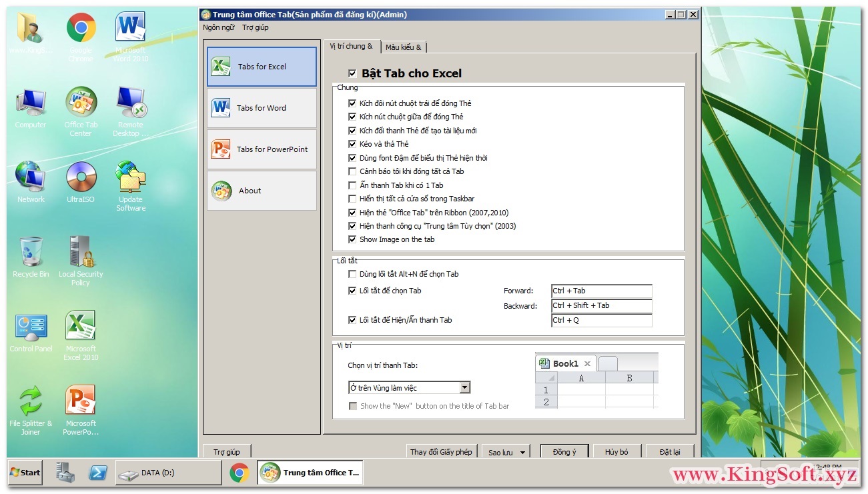The image size is (868, 494).
Task: Disable Kéo và thả Thẻ option
Action: 352,144
